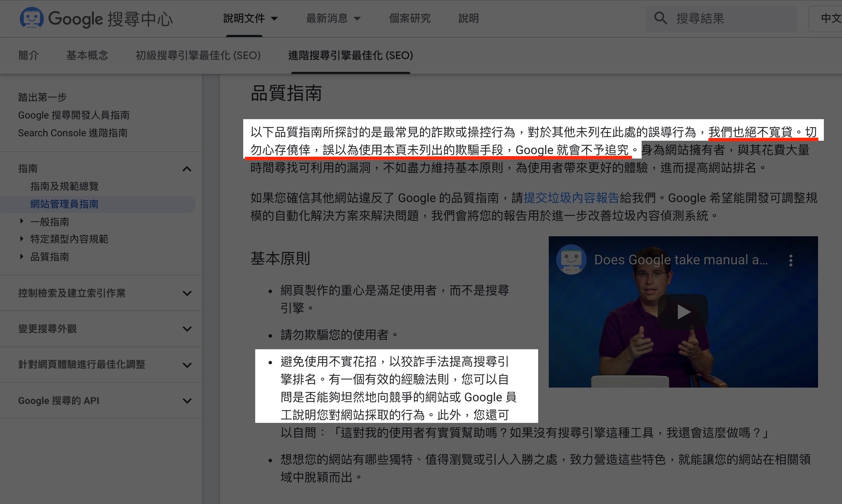Open the video's three-dot options menu
This screenshot has width=842, height=504.
pos(791,260)
